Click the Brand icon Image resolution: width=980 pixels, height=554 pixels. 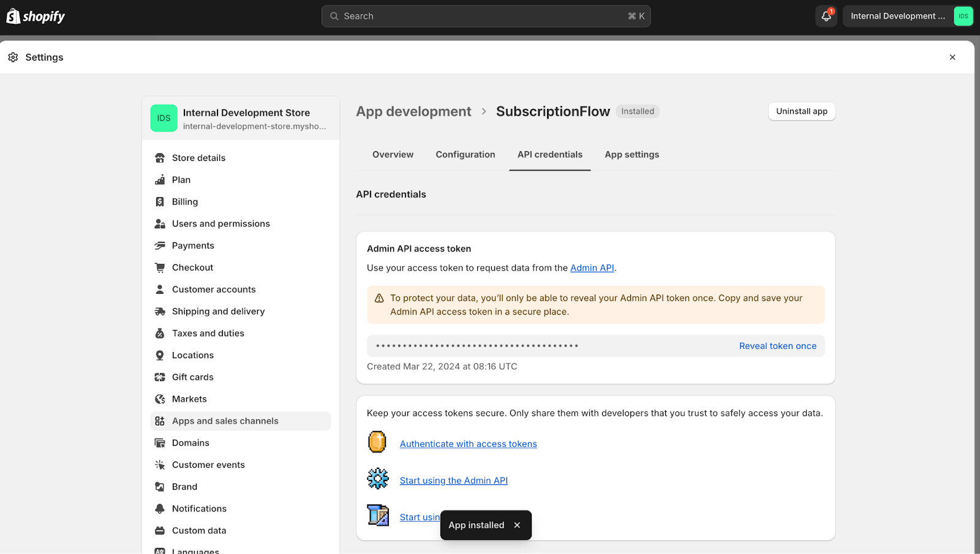coord(160,487)
